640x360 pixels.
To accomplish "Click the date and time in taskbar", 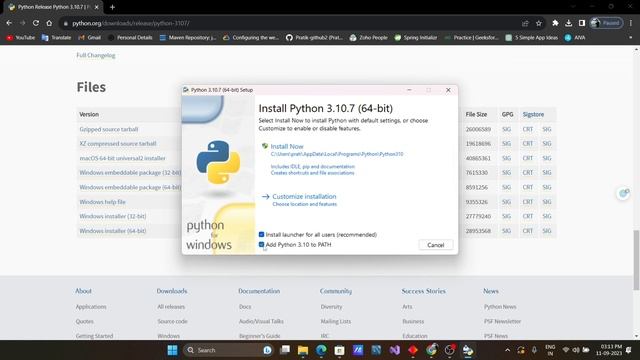I will (608, 350).
